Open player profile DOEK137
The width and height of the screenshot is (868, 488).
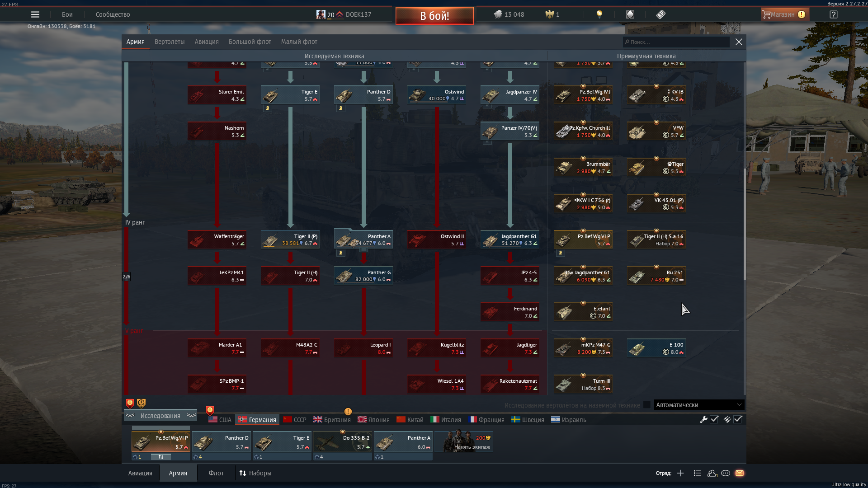[358, 14]
